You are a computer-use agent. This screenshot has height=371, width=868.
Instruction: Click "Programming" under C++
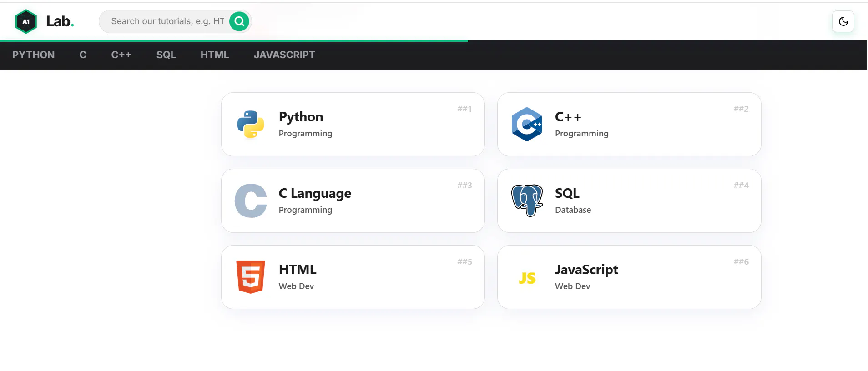tap(581, 134)
